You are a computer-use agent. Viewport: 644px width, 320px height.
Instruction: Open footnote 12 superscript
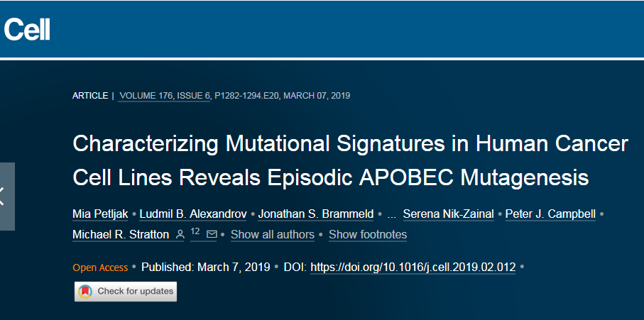(195, 232)
